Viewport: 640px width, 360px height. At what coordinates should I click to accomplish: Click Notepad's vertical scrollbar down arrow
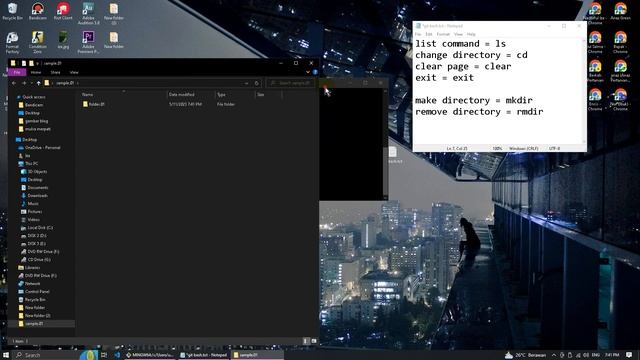coord(584,142)
